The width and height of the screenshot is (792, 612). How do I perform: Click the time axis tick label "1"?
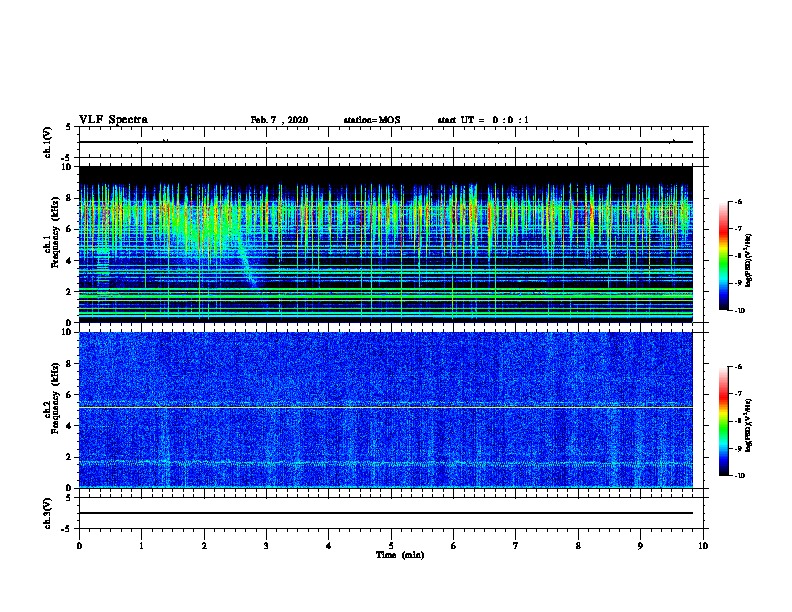pos(141,546)
